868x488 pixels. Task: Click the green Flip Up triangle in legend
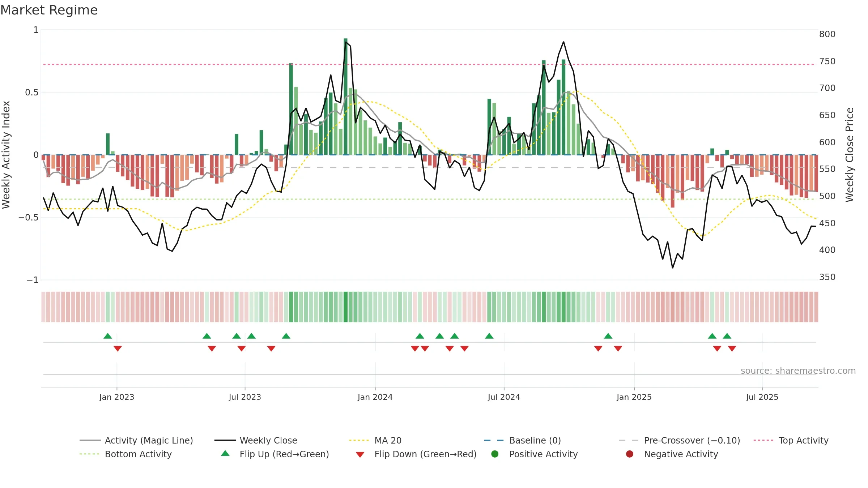[225, 453]
